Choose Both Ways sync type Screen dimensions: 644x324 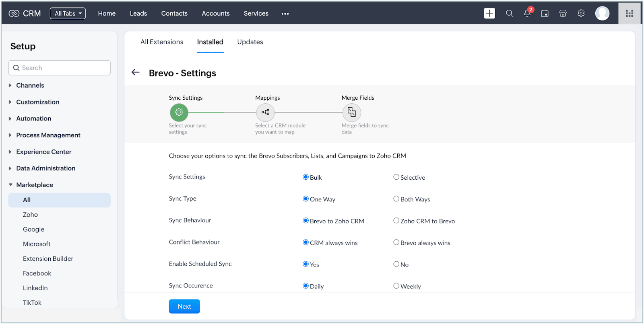click(396, 199)
